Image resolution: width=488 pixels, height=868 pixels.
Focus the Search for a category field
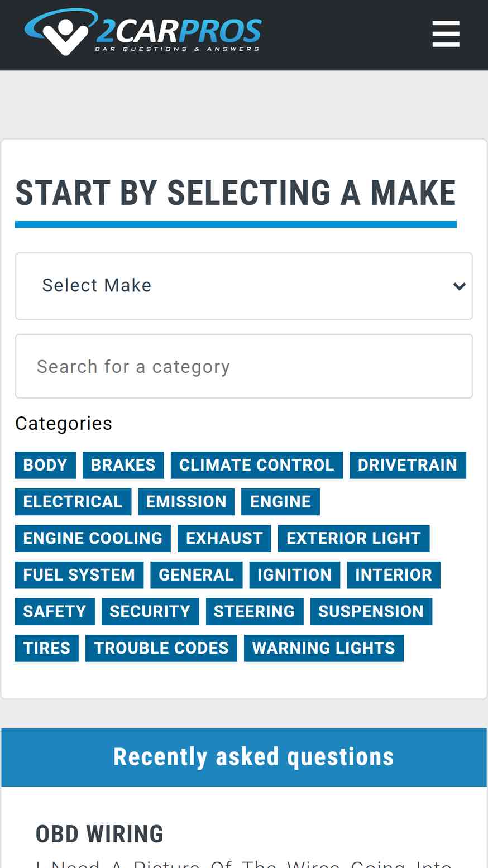(244, 366)
